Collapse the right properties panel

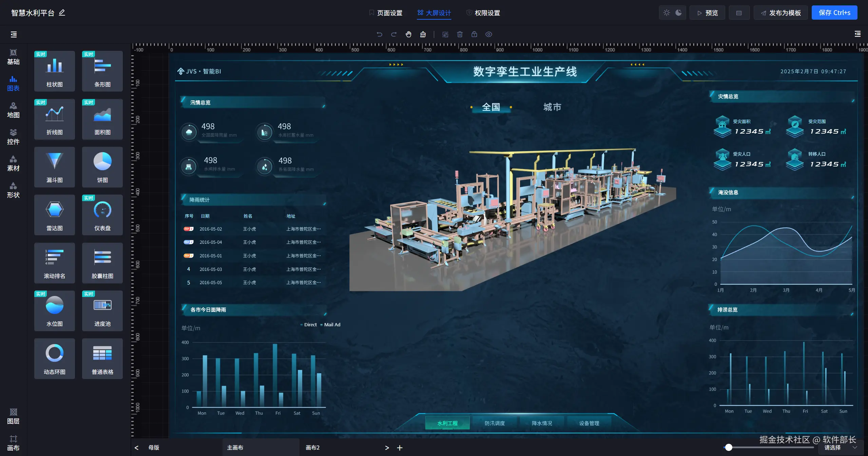click(857, 34)
